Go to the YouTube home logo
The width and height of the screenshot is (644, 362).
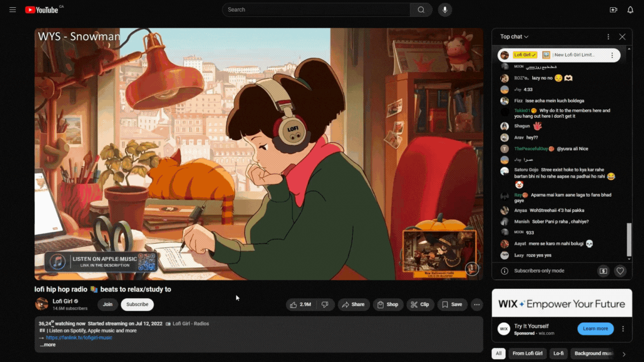(41, 10)
